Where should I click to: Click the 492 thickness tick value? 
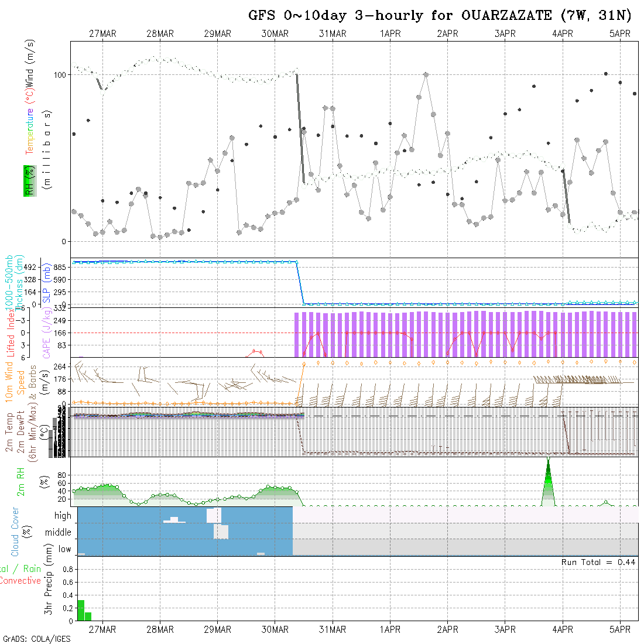[x=30, y=268]
